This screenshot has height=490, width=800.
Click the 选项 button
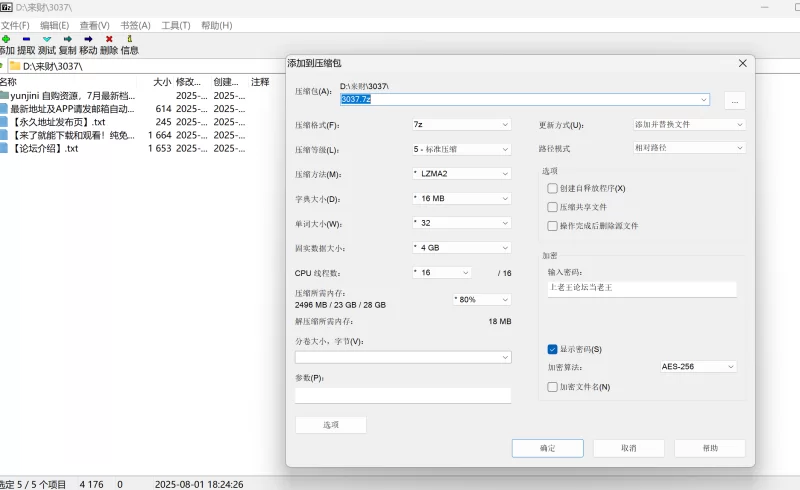click(x=331, y=425)
